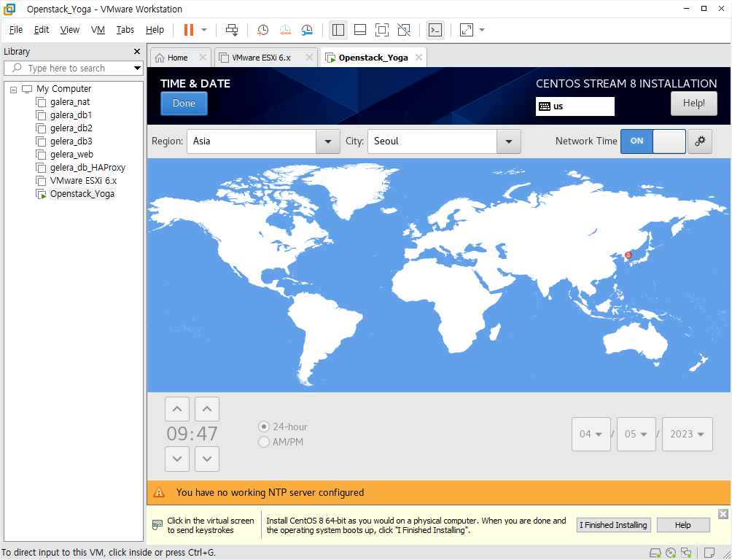This screenshot has height=560, width=732.
Task: Click Seoul marker on the map
Action: pos(628,255)
